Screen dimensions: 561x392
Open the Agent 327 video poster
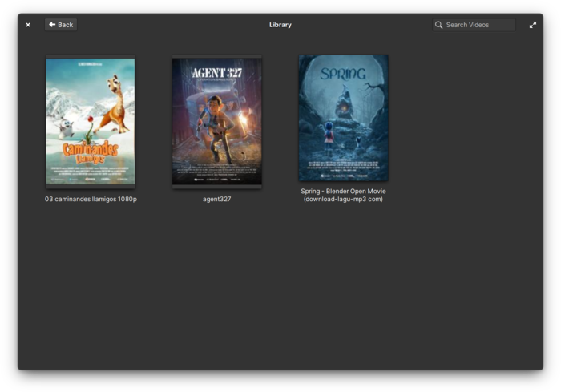pos(216,122)
